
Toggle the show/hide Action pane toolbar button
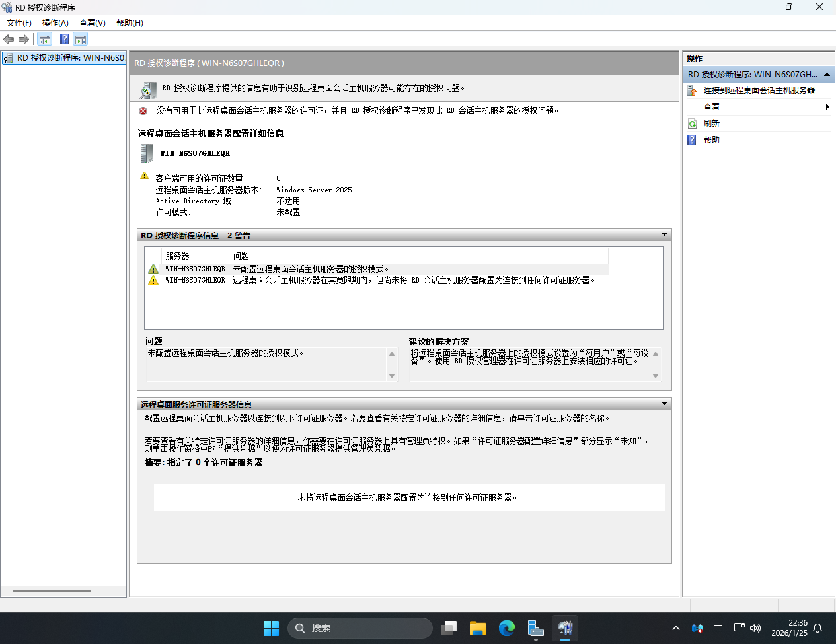81,40
